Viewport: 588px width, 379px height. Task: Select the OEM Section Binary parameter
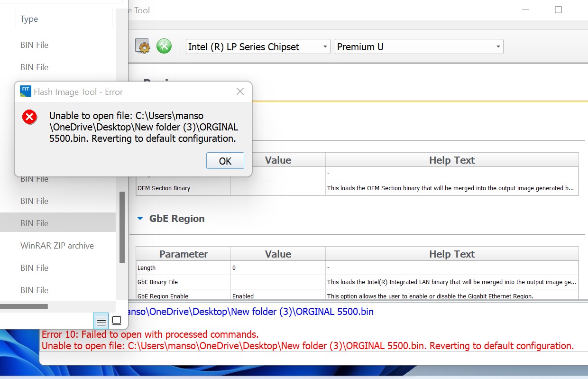183,188
